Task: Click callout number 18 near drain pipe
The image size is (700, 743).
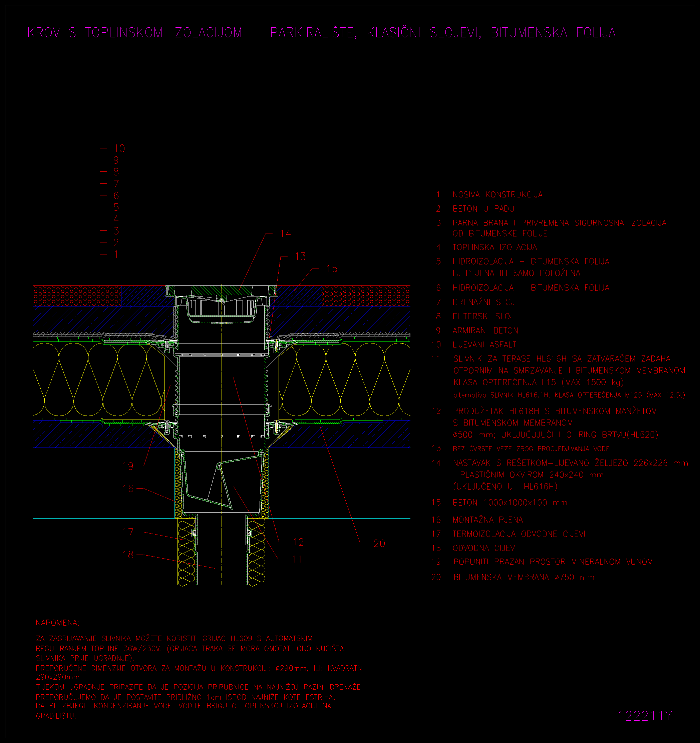Action: [128, 555]
